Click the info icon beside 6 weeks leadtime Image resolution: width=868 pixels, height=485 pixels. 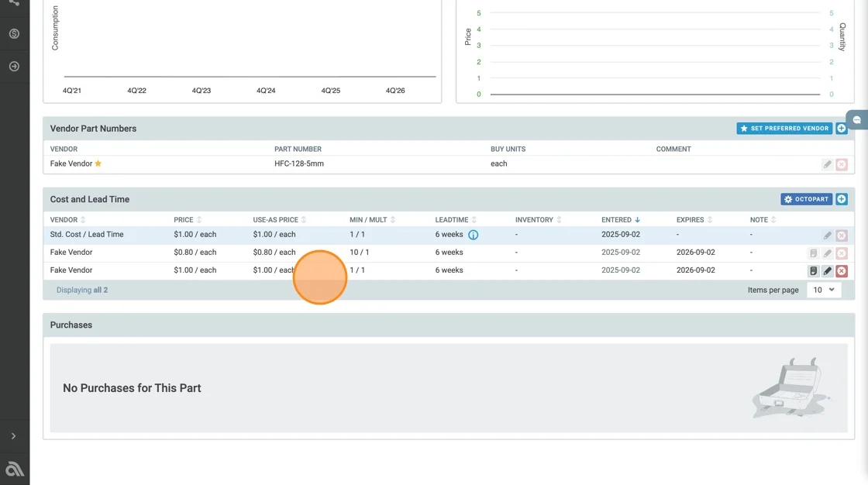click(x=473, y=235)
